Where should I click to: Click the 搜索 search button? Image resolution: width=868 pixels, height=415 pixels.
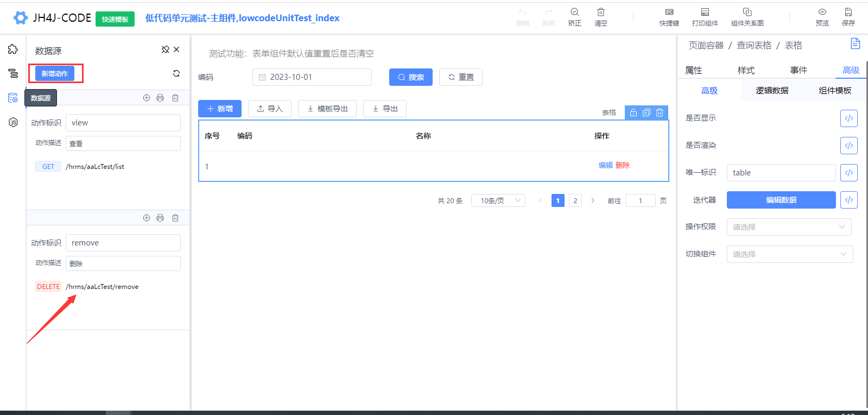411,77
